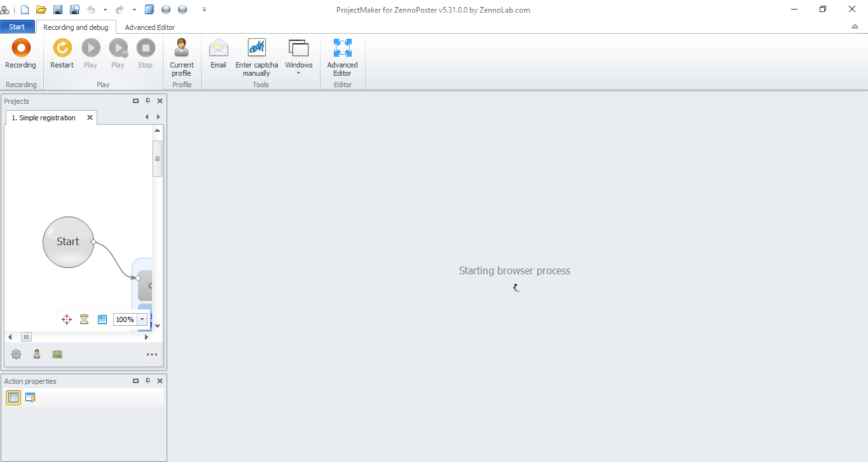Click the scroll down arrow of project canvas
The height and width of the screenshot is (462, 868).
(x=157, y=326)
